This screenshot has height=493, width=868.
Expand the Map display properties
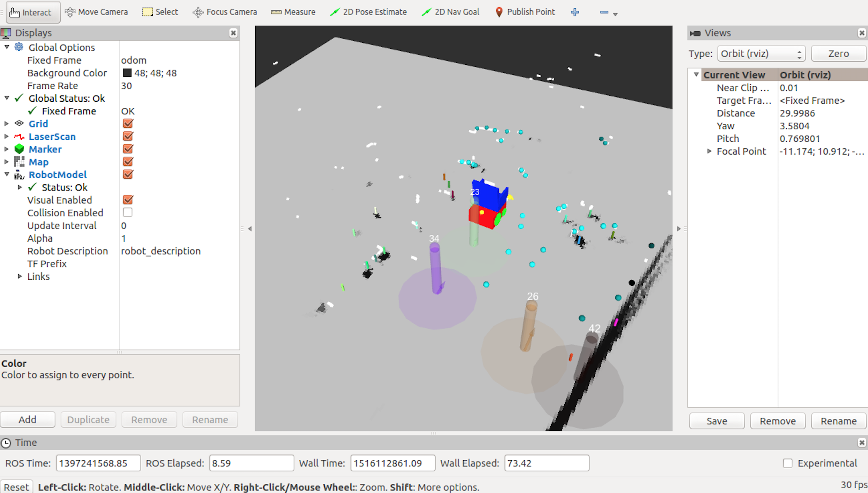click(x=6, y=162)
